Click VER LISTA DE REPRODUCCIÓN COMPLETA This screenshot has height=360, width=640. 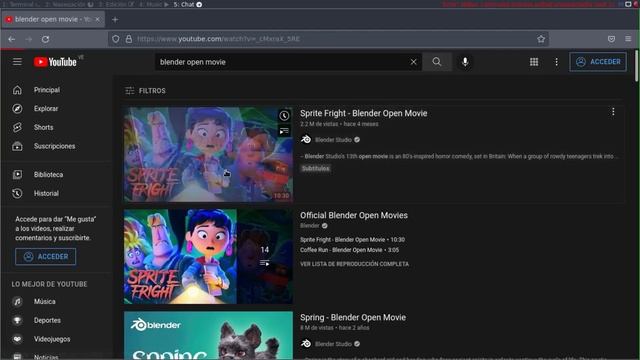355,264
